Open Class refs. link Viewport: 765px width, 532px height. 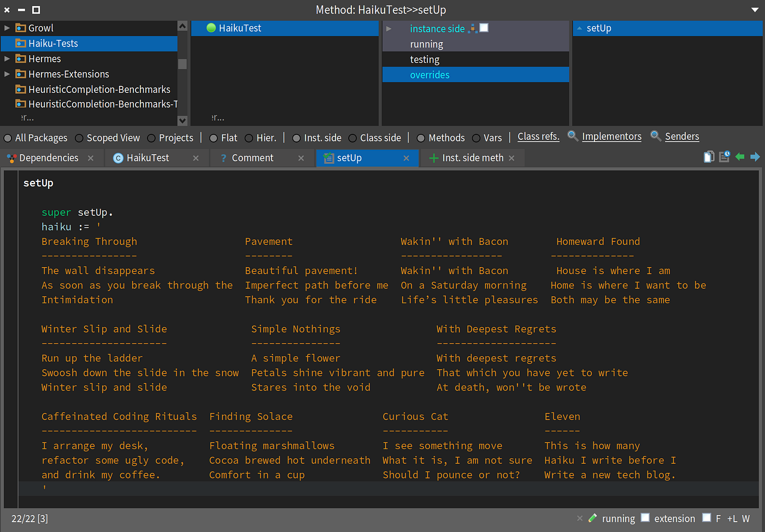[538, 137]
